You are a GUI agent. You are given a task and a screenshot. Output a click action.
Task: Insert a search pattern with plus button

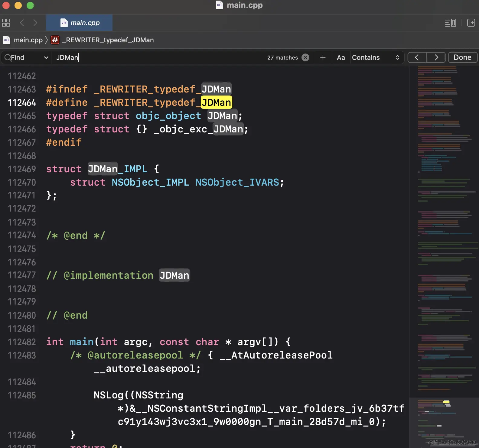pos(323,57)
